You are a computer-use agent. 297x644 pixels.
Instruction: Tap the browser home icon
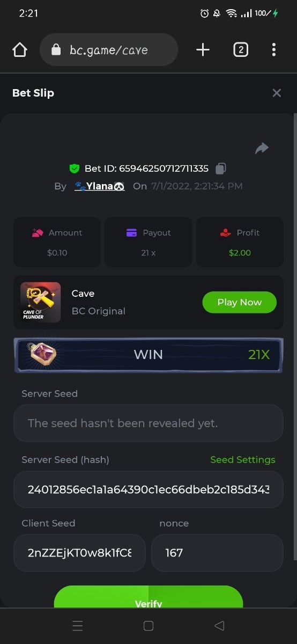(x=20, y=50)
